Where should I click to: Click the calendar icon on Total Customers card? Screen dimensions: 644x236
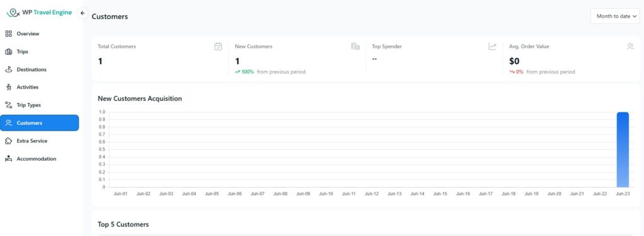point(218,46)
